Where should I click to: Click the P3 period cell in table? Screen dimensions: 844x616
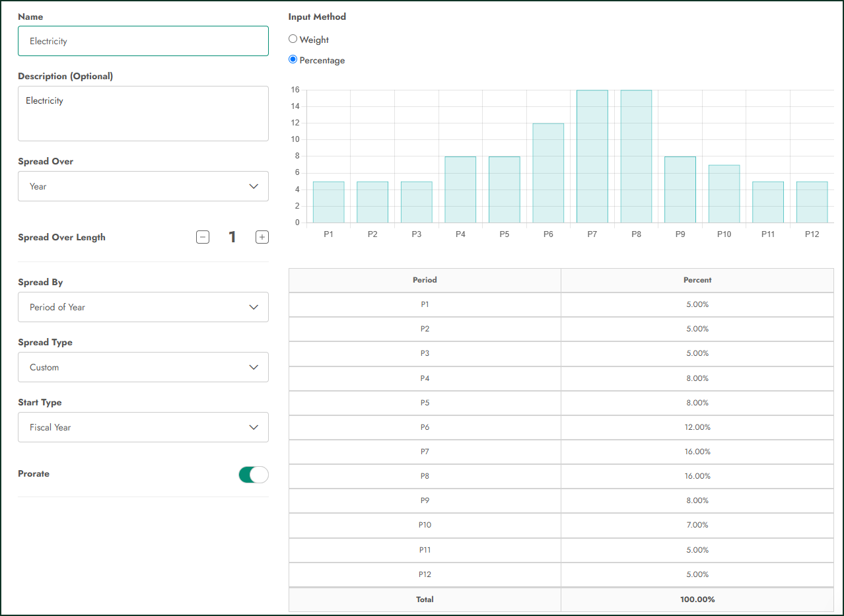click(x=425, y=353)
